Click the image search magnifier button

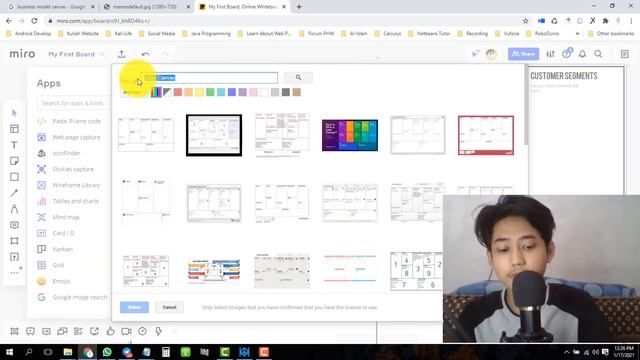coord(298,78)
